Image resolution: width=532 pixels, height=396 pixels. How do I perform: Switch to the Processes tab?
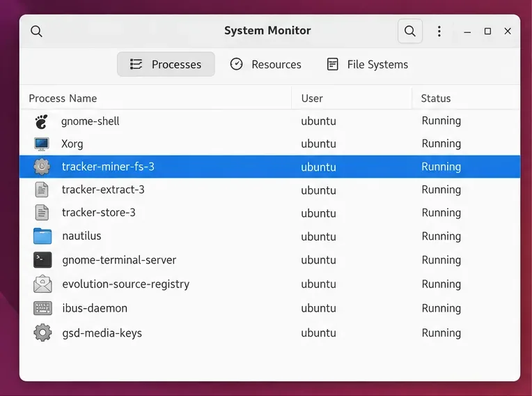[x=166, y=64]
